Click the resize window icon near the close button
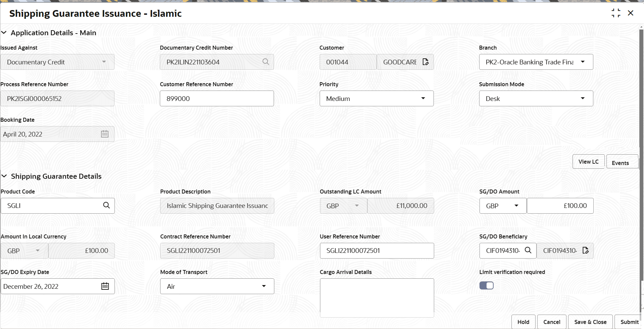This screenshot has height=329, width=644. [616, 13]
